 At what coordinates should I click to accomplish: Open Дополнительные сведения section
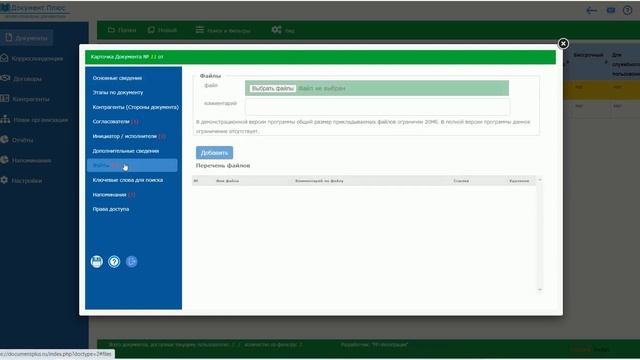[126, 151]
